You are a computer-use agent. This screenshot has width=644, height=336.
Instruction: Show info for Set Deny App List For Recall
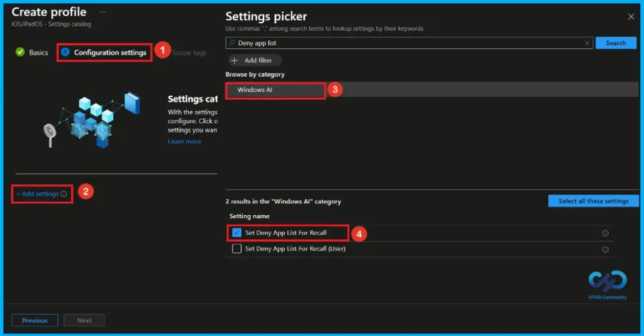pos(605,233)
